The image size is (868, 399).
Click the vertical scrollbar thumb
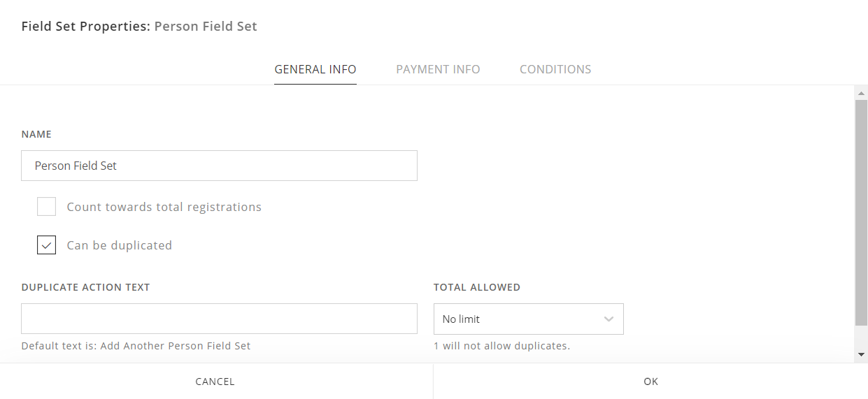[x=861, y=212]
